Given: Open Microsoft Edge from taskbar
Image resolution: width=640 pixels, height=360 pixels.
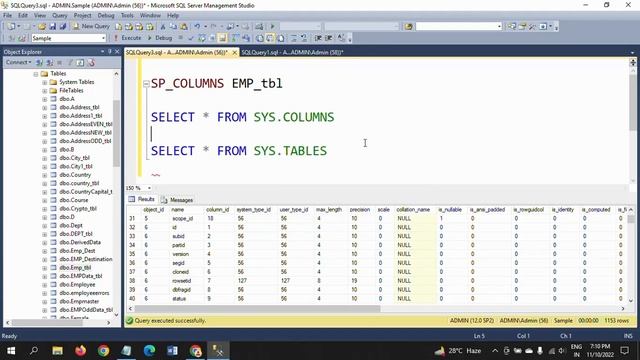Looking at the screenshot, I should tap(149, 351).
